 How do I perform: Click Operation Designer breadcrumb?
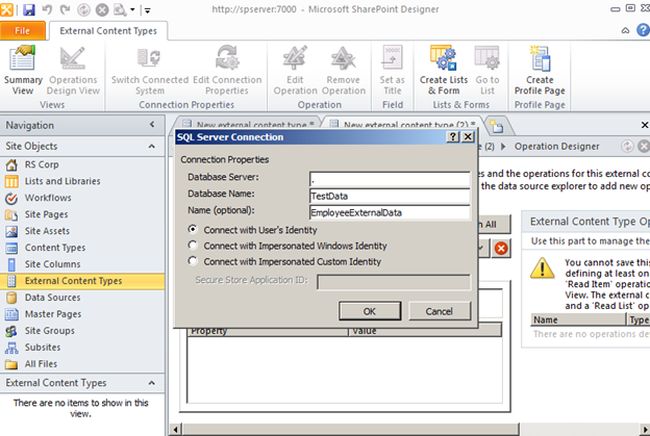(x=557, y=146)
